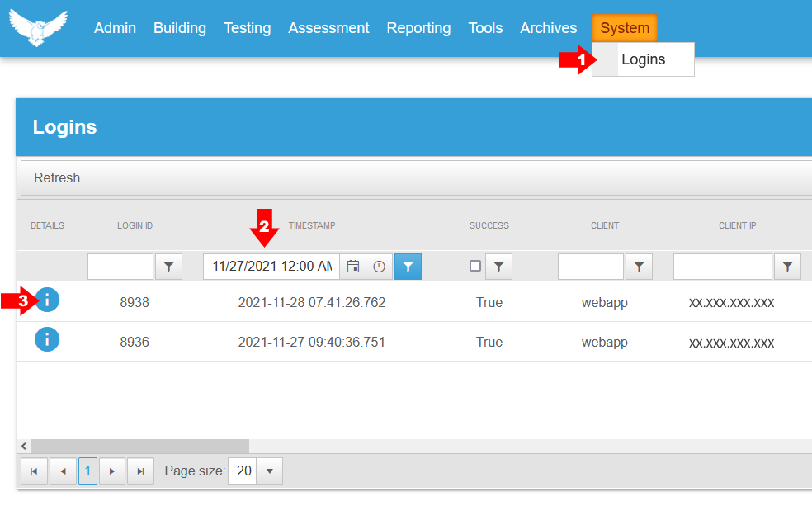The width and height of the screenshot is (812, 506).
Task: Open the Timestamp clock time picker
Action: pos(379,266)
